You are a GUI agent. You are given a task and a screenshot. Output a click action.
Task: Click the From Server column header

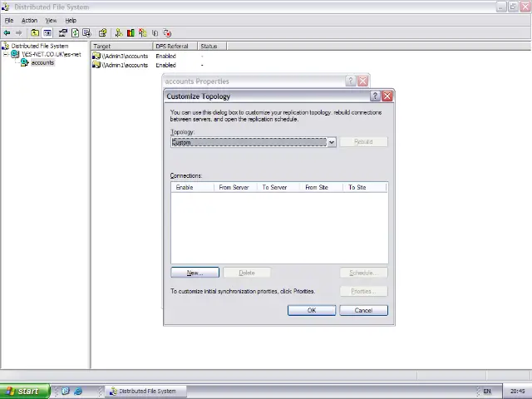[235, 187]
